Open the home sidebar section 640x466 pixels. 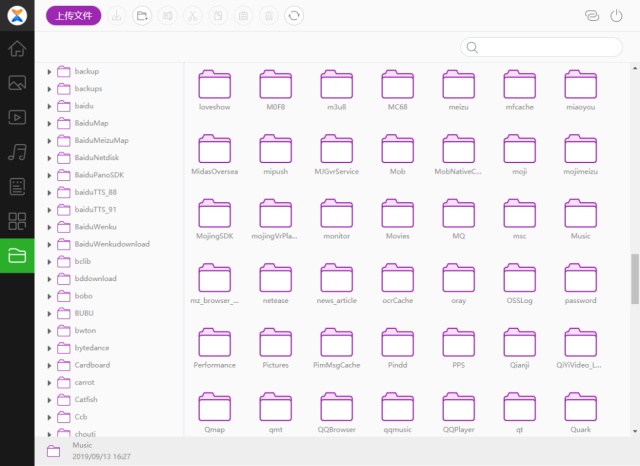pyautogui.click(x=17, y=49)
